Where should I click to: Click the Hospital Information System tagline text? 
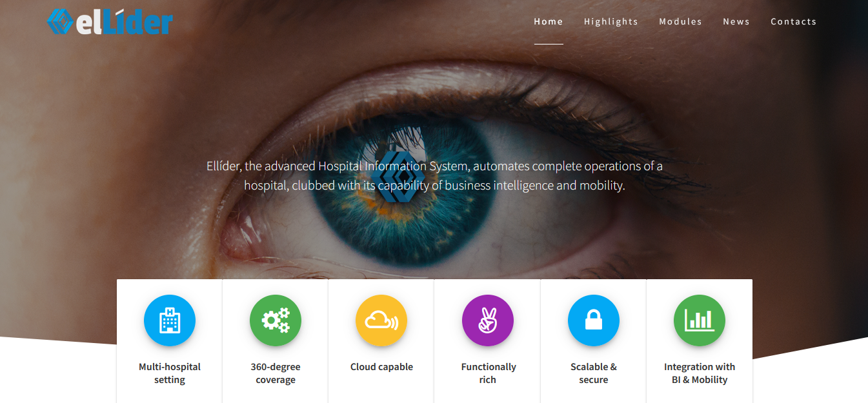[x=434, y=175]
